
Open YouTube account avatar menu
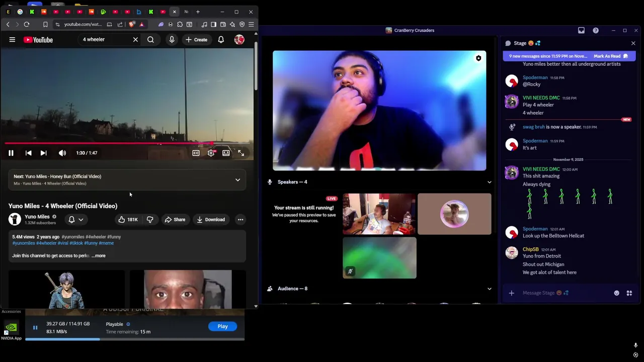[239, 39]
